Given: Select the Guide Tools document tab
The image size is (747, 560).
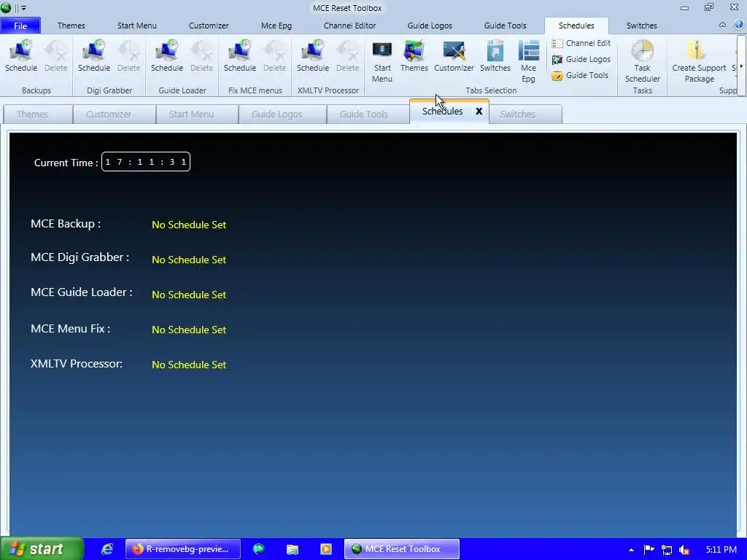Looking at the screenshot, I should (x=368, y=114).
